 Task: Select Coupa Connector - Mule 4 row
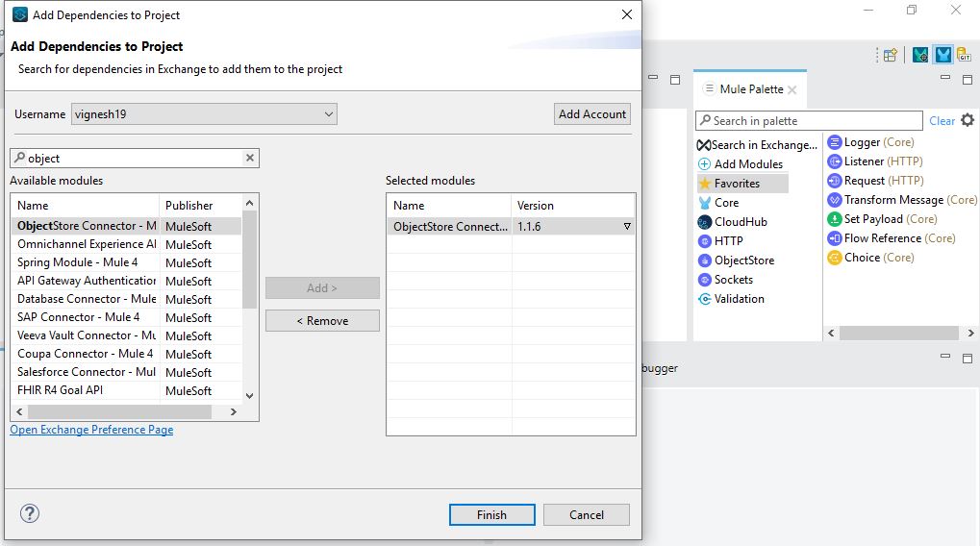coord(126,354)
